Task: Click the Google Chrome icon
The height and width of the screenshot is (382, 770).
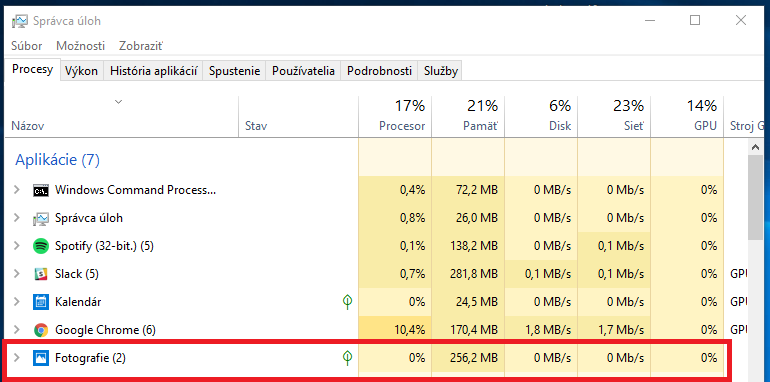Action: click(41, 330)
